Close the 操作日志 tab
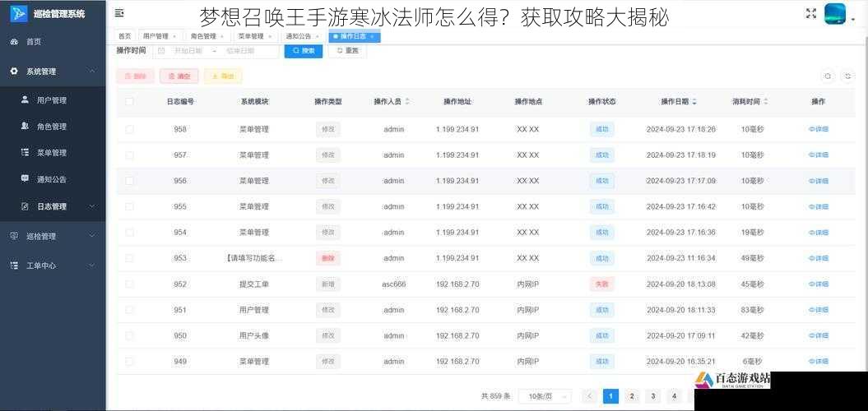Image resolution: width=868 pixels, height=411 pixels. [372, 36]
